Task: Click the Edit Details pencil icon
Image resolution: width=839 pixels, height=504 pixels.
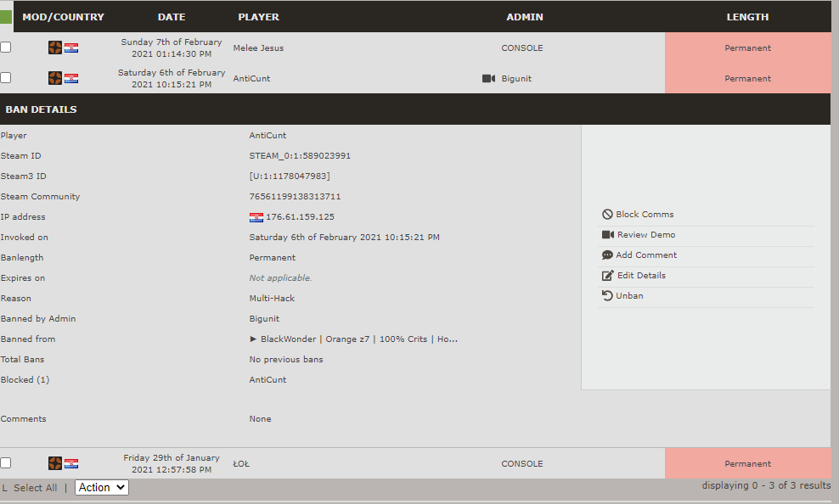Action: pos(608,275)
